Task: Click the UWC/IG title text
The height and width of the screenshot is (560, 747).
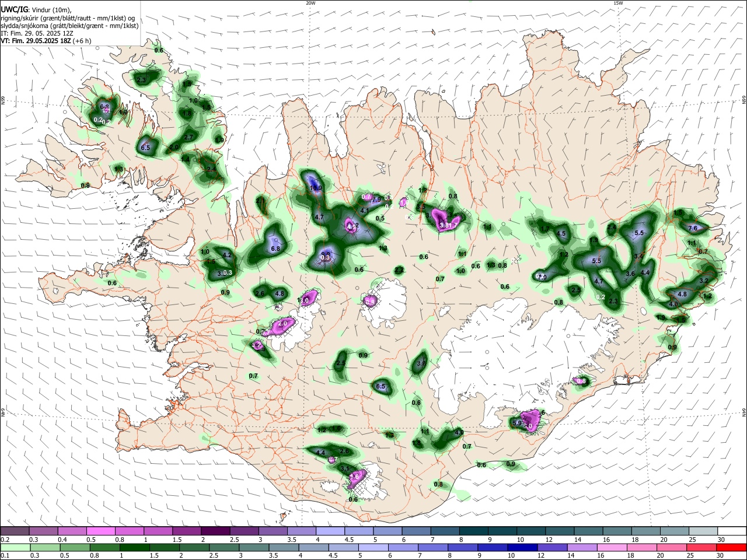Action: point(14,9)
